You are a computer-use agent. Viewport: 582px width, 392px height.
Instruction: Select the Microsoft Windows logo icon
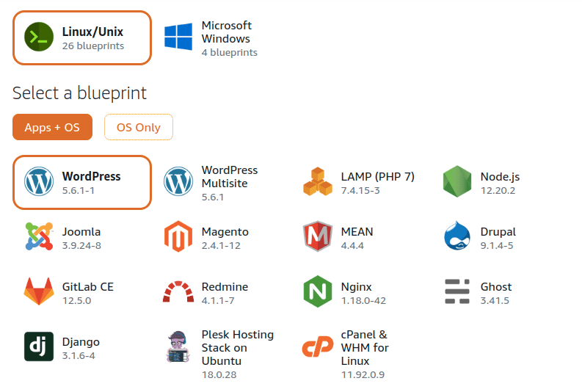click(x=178, y=37)
